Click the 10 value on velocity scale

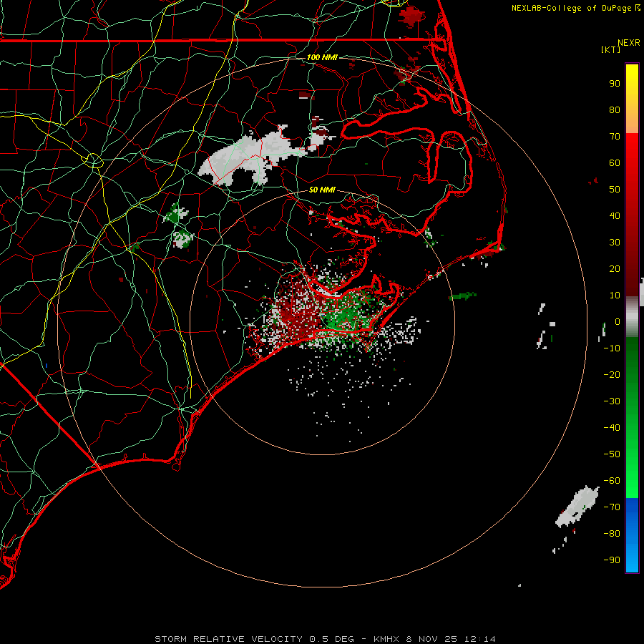[615, 296]
